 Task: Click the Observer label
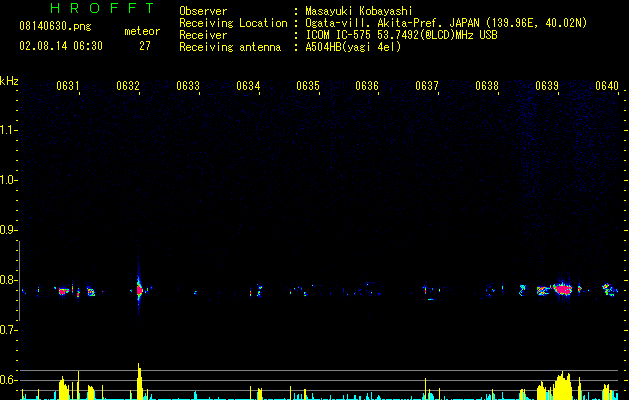203,11
